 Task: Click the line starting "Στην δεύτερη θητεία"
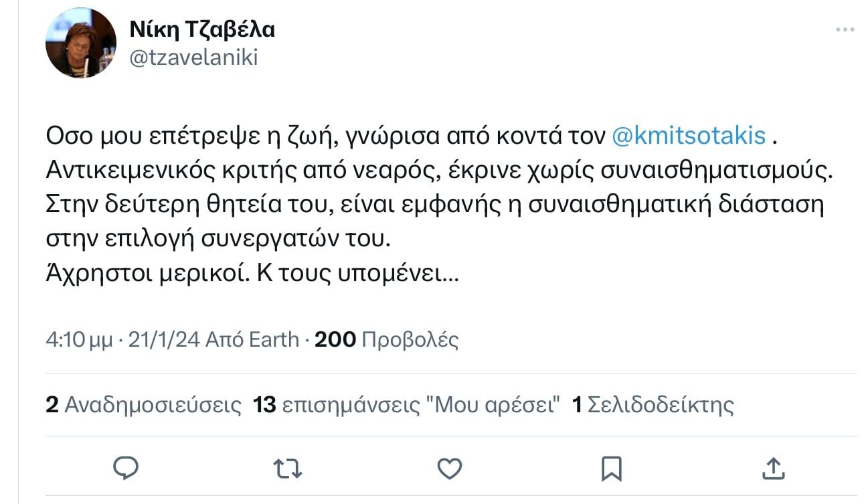434,204
